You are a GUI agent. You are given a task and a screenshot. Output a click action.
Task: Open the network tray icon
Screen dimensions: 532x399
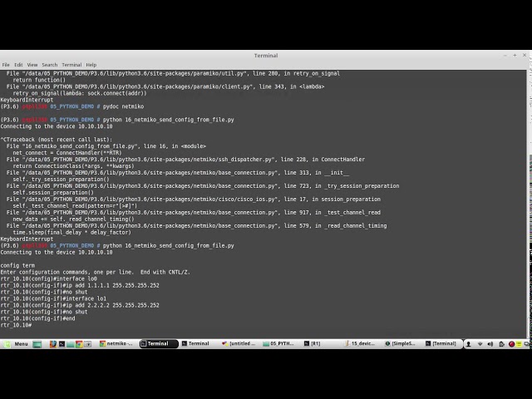click(480, 344)
